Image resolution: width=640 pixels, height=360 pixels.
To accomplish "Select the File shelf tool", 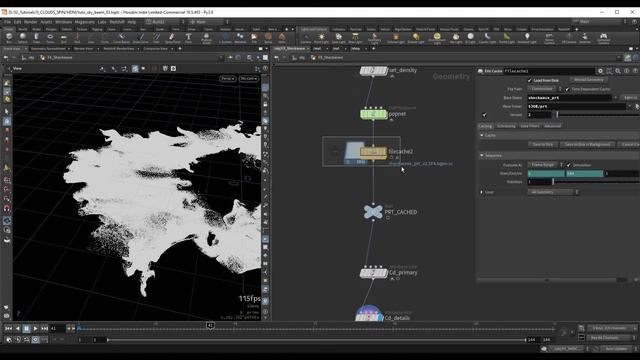I will 254,38.
